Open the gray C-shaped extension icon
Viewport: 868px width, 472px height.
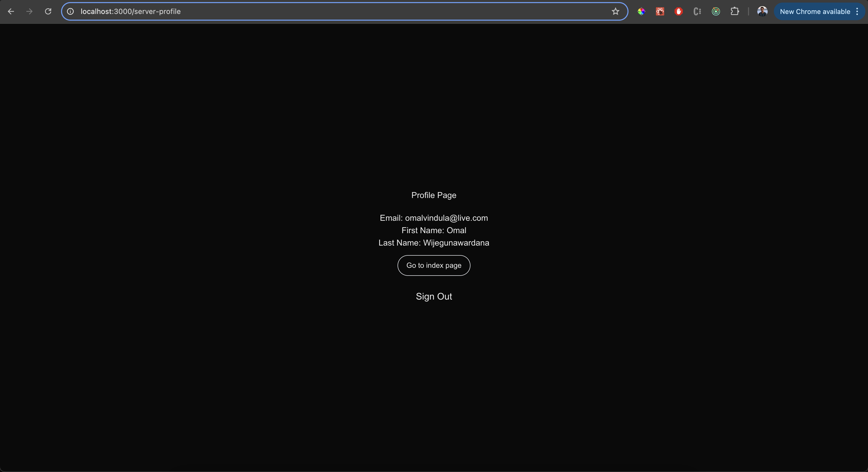pos(697,11)
